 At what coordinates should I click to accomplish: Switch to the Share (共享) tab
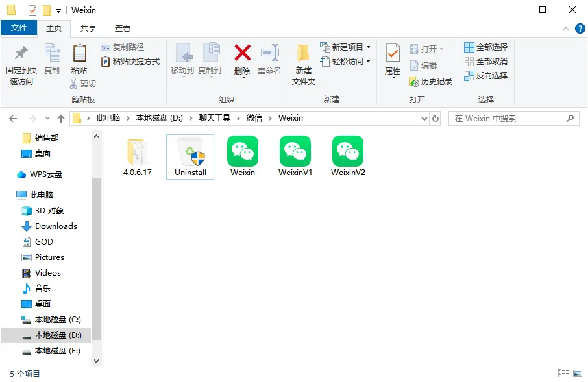coord(88,28)
